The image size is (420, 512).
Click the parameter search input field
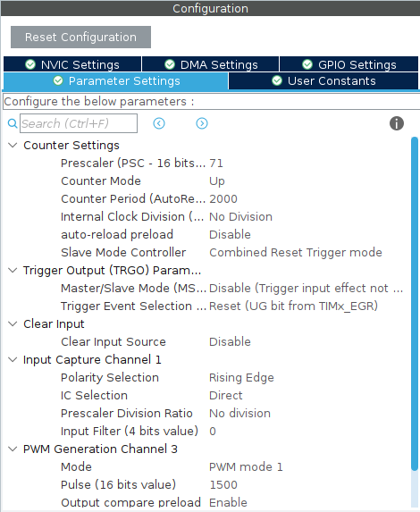[79, 123]
